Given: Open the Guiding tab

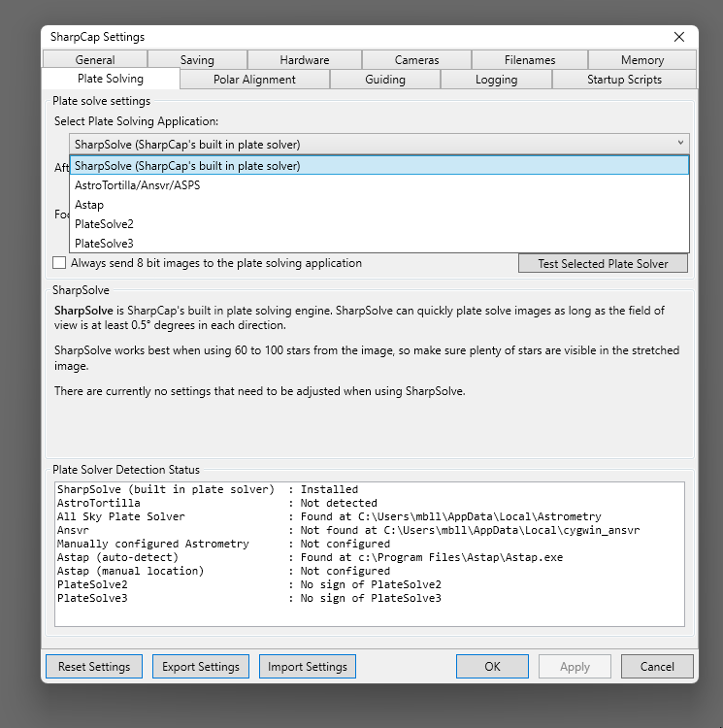Looking at the screenshot, I should [385, 80].
